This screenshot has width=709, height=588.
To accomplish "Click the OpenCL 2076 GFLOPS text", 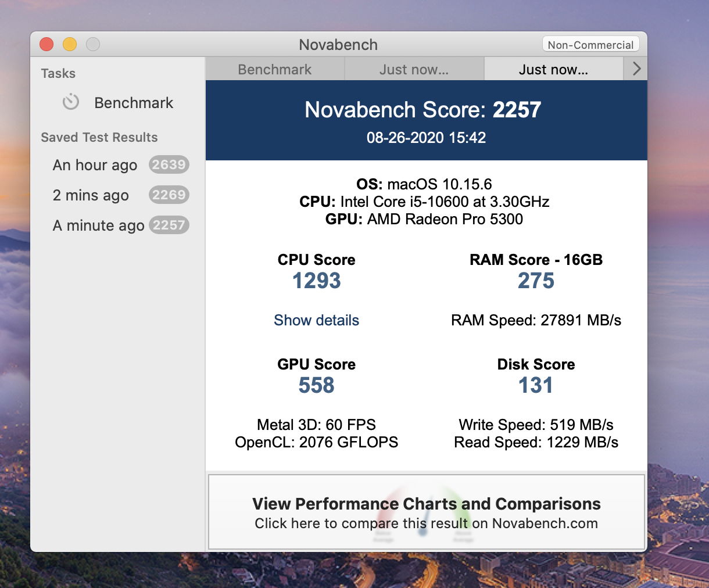I will pyautogui.click(x=317, y=442).
